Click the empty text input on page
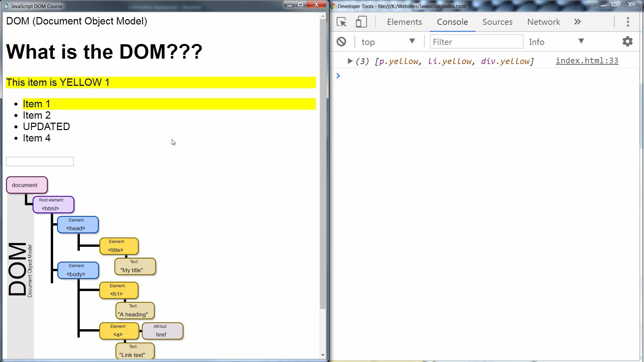The width and height of the screenshot is (644, 362). tap(40, 162)
